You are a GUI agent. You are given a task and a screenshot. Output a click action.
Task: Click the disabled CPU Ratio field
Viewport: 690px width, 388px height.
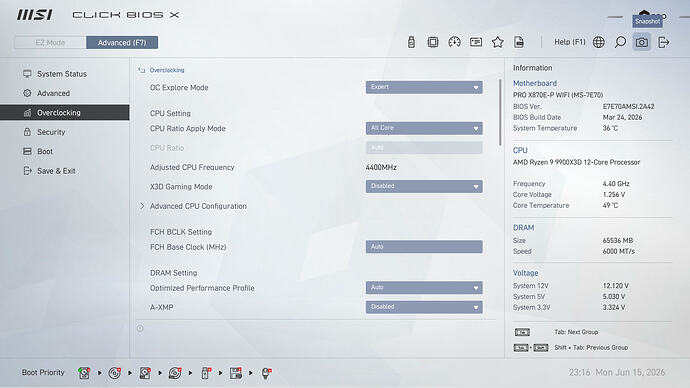pos(424,147)
